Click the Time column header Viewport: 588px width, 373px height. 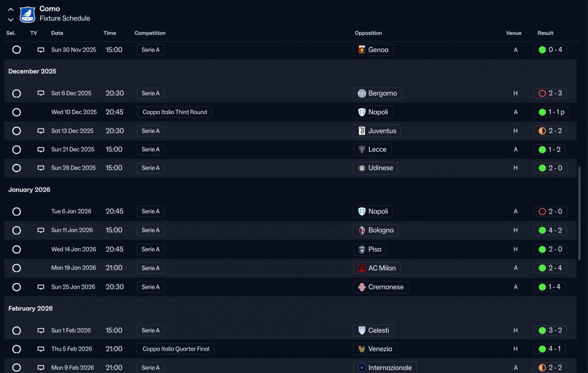click(x=110, y=33)
